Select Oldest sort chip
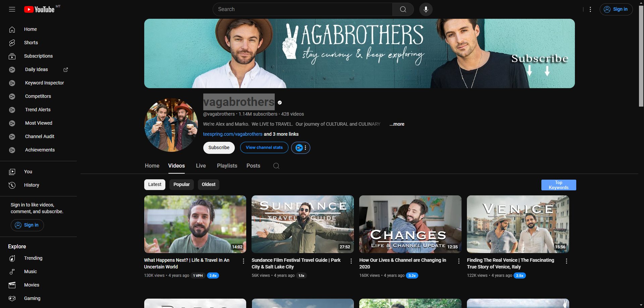The image size is (644, 308). point(209,185)
